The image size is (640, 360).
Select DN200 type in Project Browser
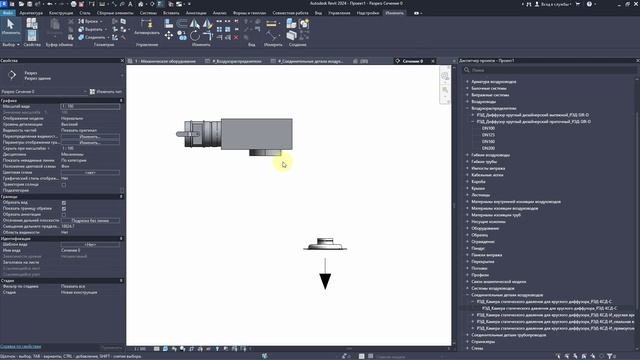[x=488, y=148]
